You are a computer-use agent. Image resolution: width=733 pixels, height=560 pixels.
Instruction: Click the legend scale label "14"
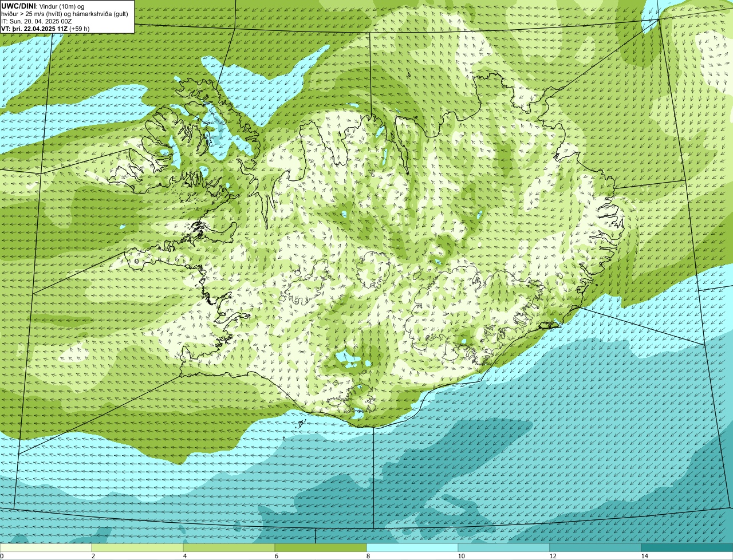click(x=645, y=556)
